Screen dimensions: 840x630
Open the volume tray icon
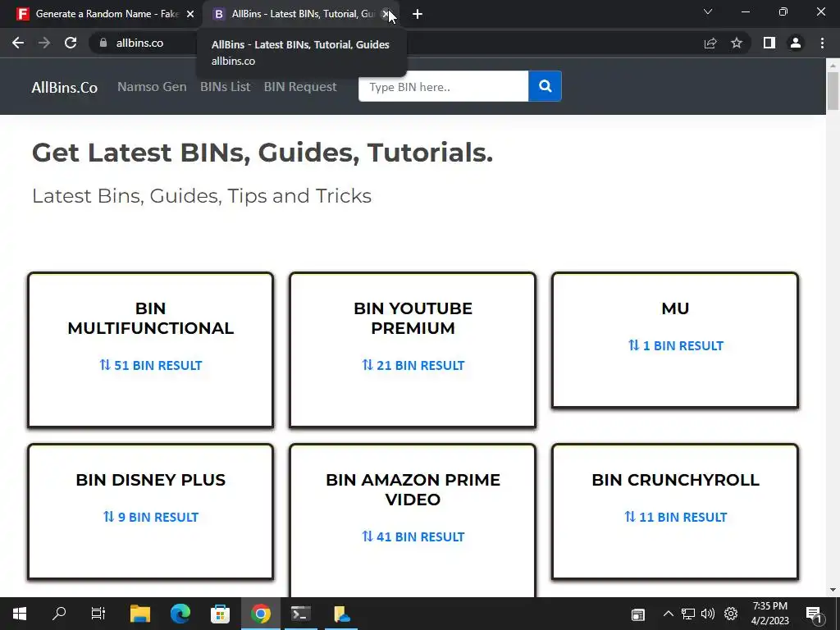coord(708,614)
